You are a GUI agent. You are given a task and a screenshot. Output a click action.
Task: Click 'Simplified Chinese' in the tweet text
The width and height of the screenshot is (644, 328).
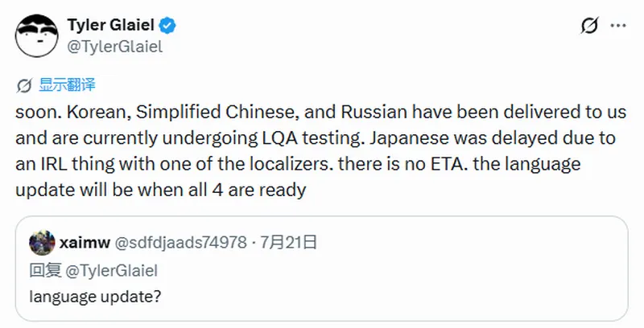(217, 113)
